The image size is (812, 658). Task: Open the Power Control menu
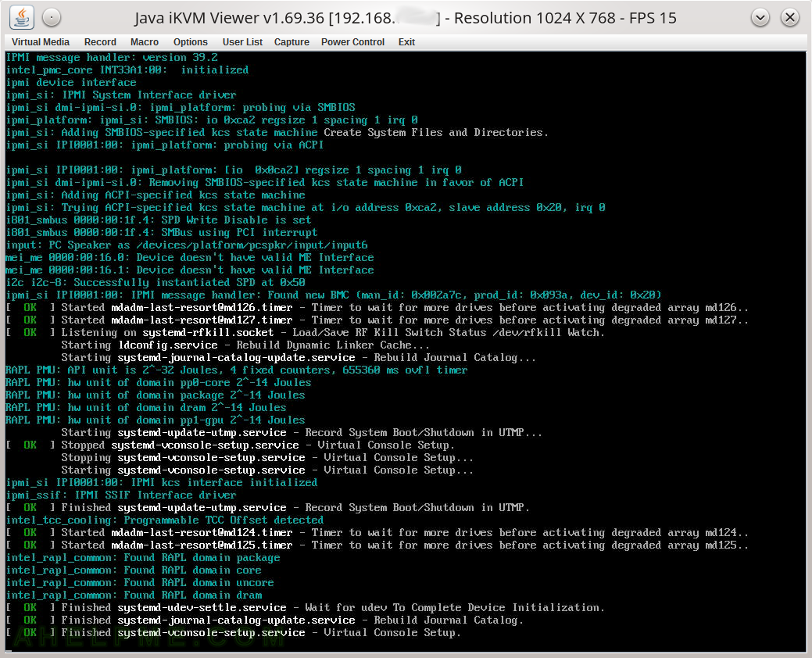352,42
